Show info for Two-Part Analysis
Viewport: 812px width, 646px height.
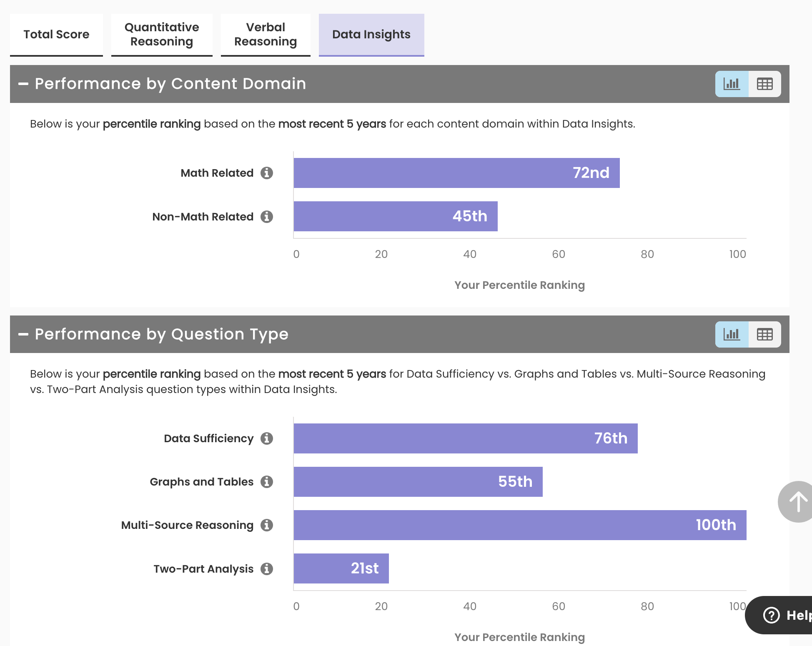tap(267, 569)
